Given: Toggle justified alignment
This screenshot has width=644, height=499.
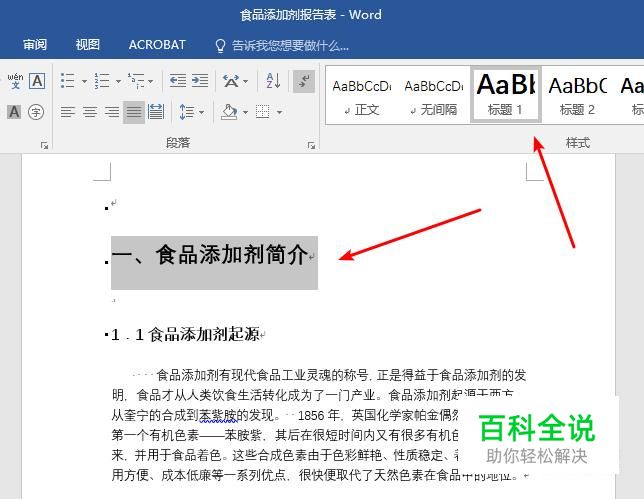Looking at the screenshot, I should (x=134, y=112).
